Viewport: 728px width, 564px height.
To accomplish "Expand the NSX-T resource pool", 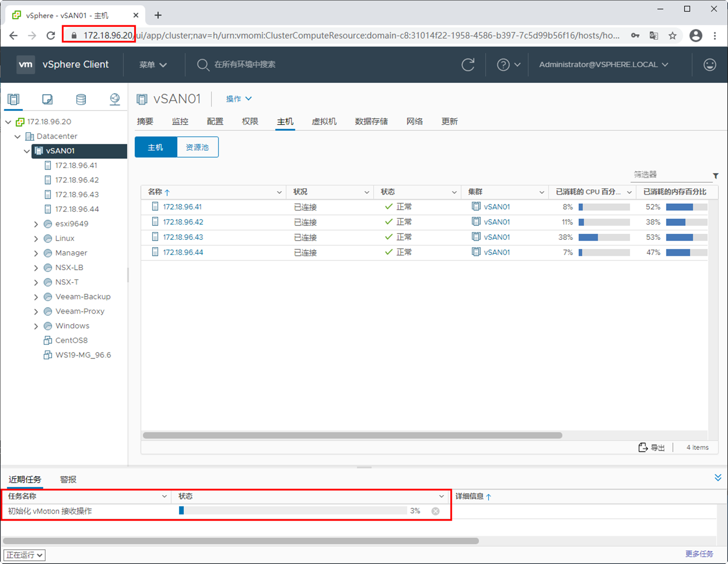I will pos(36,282).
